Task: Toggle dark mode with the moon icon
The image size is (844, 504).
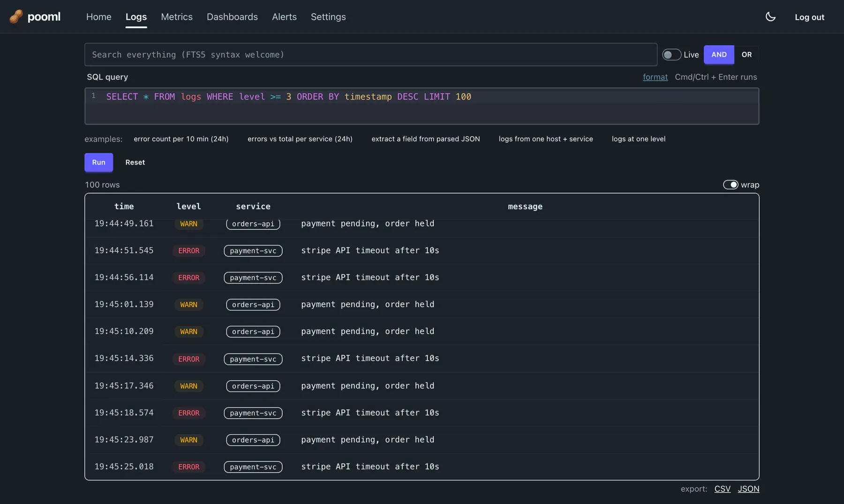Action: point(770,17)
